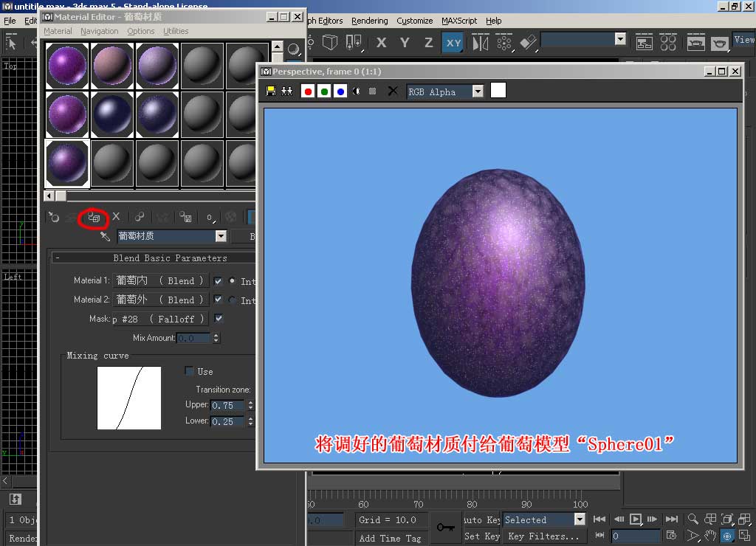756x546 pixels.
Task: Enable the Use curve checkbox
Action: [190, 371]
